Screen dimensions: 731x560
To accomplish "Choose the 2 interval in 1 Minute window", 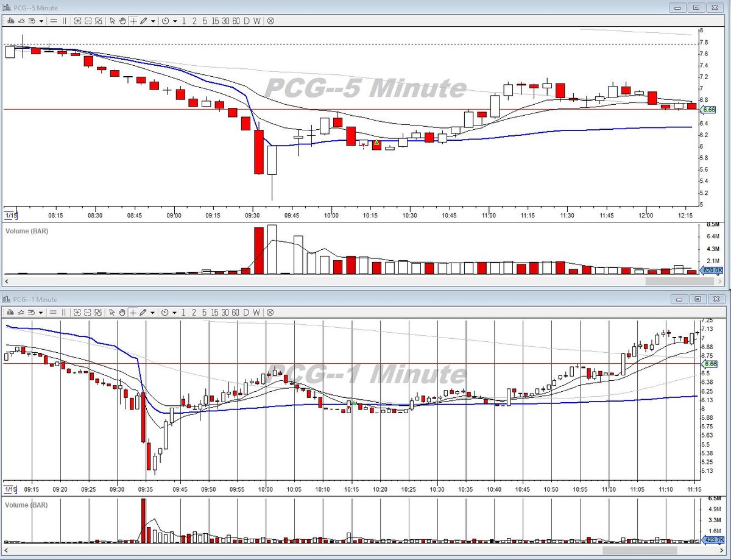I will (x=194, y=312).
